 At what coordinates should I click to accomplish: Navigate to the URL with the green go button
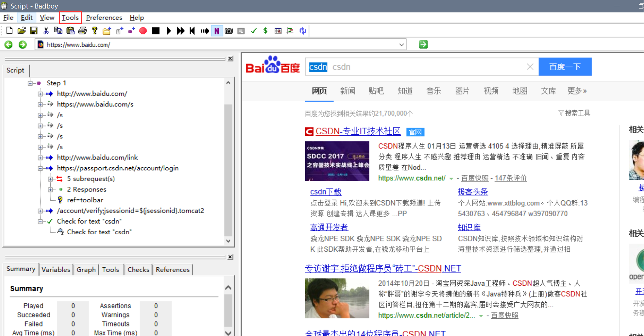pos(423,44)
